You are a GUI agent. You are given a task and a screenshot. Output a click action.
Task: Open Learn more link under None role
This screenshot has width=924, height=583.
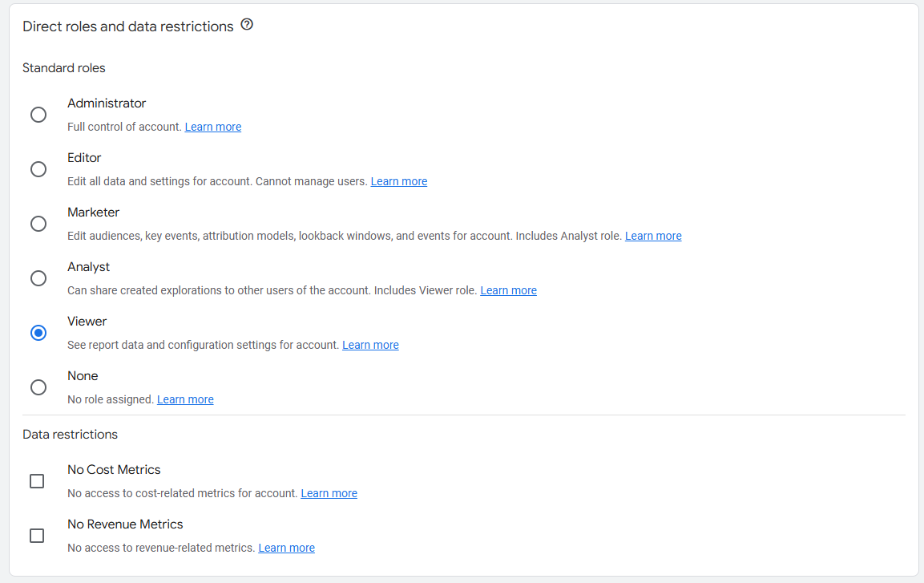coord(185,399)
